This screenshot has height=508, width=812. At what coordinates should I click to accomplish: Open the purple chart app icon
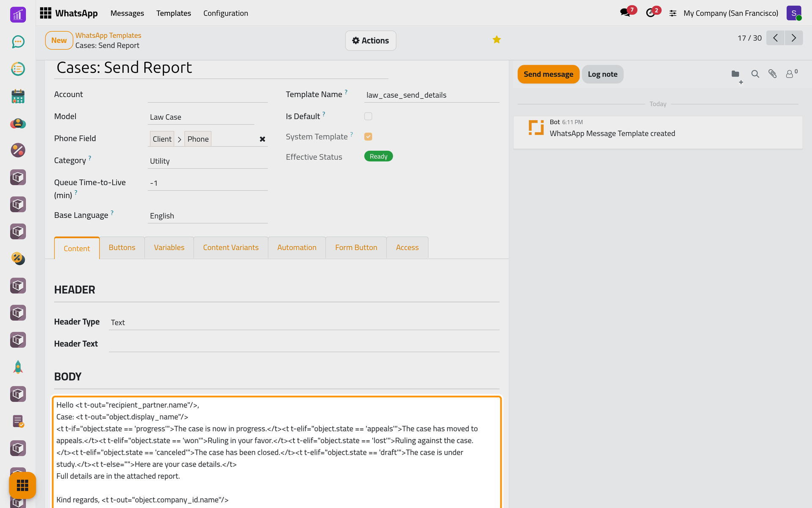pos(18,15)
